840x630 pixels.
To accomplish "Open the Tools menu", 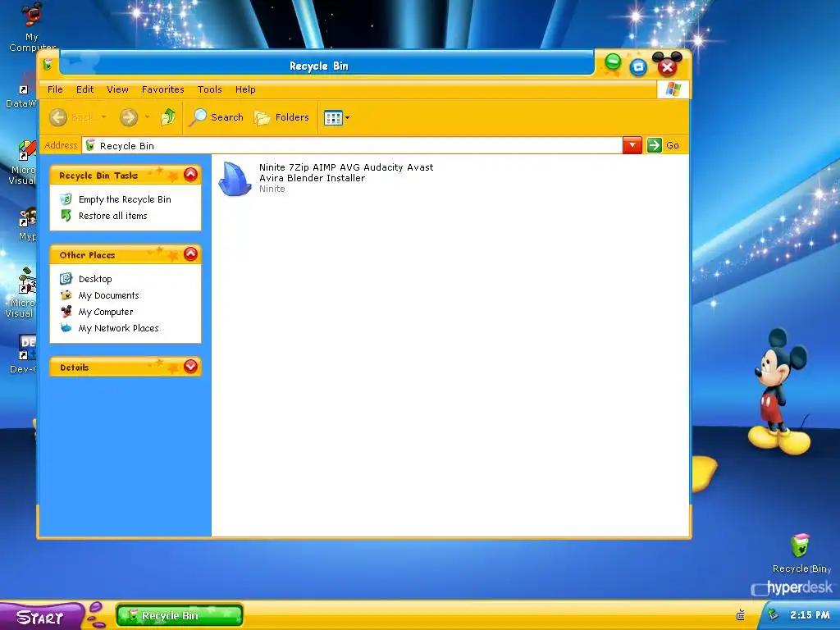I will [209, 89].
